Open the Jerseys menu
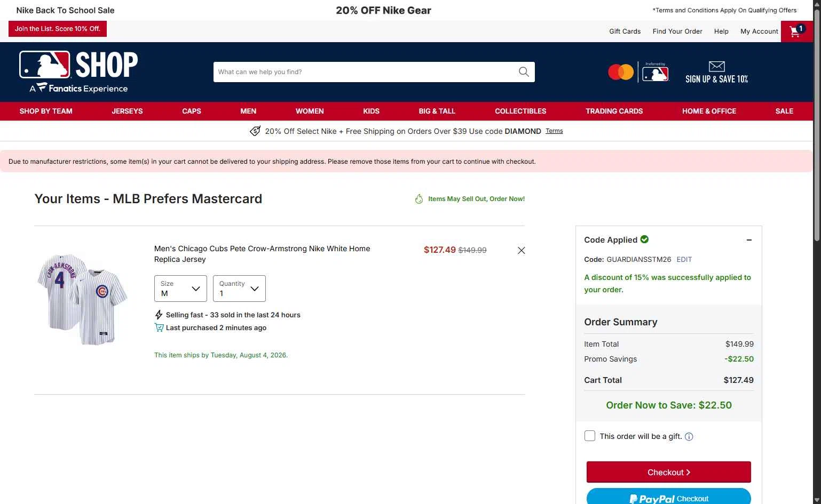Viewport: 821px width, 504px height. pos(127,111)
